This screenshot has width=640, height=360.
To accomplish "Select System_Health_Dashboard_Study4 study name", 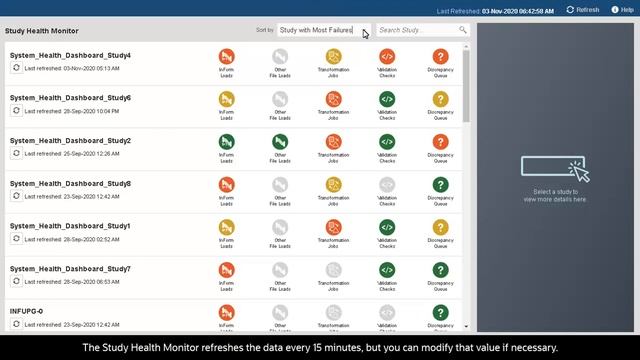I will pyautogui.click(x=70, y=56).
